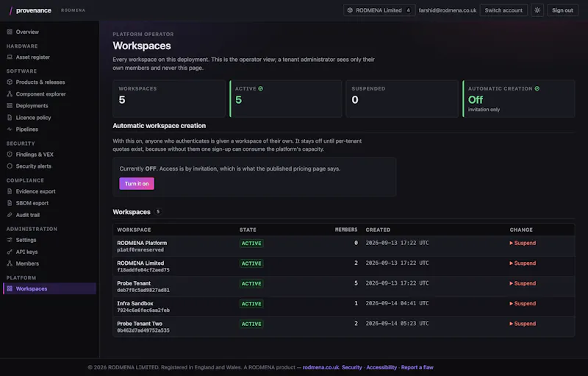Open Licence policy
Image resolution: width=588 pixels, height=376 pixels.
point(49,118)
